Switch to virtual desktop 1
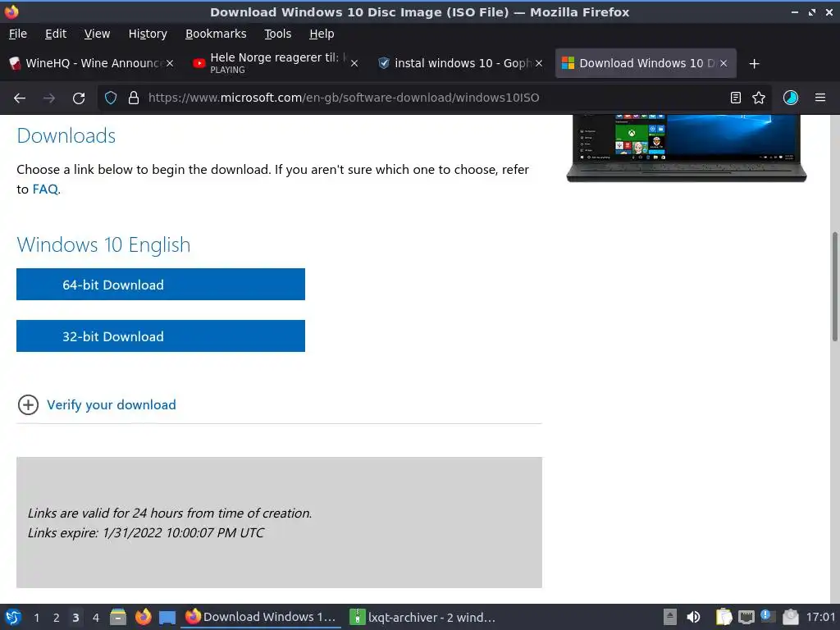This screenshot has width=840, height=630. pyautogui.click(x=36, y=618)
